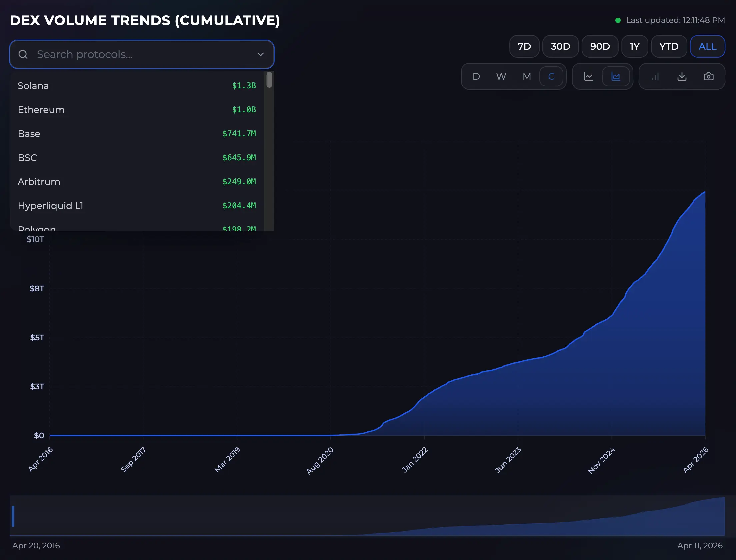Set time range to 30D
736x560 pixels.
[560, 46]
